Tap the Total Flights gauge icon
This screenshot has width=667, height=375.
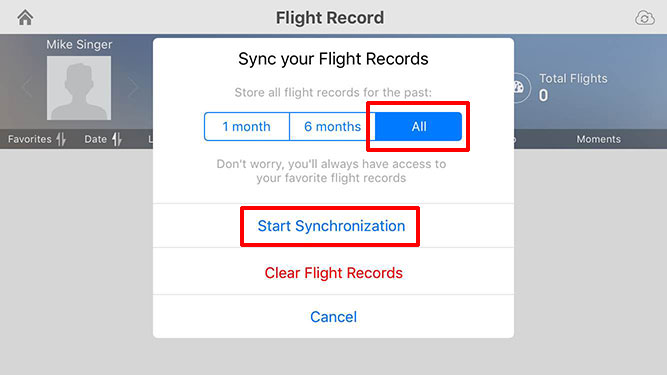(519, 88)
